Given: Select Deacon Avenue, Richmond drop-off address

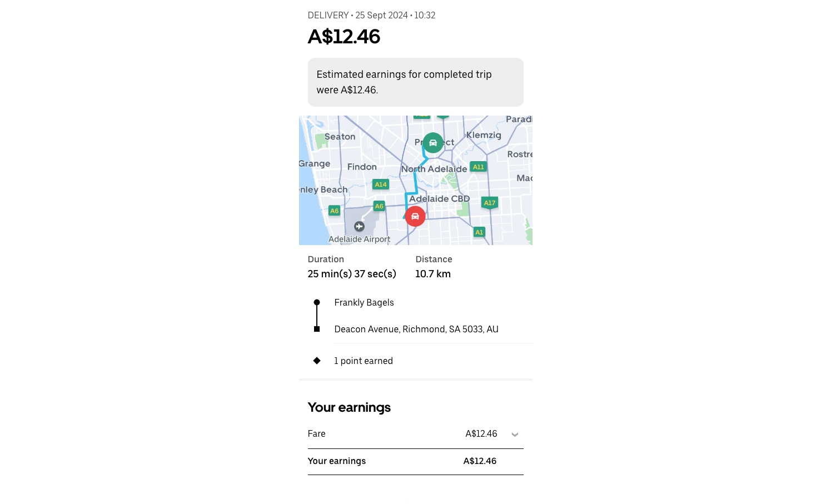Looking at the screenshot, I should (416, 330).
